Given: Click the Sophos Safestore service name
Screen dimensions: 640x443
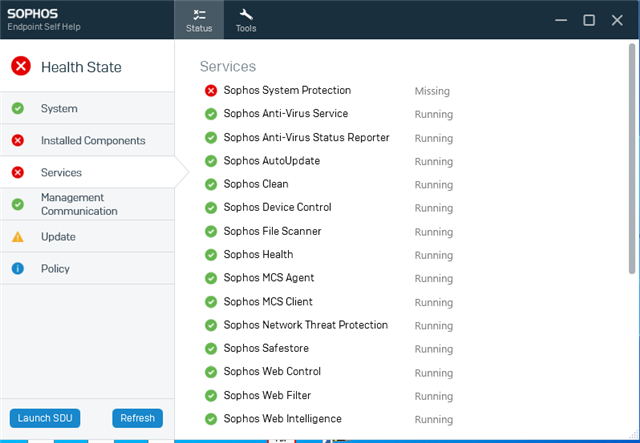Looking at the screenshot, I should 266,348.
